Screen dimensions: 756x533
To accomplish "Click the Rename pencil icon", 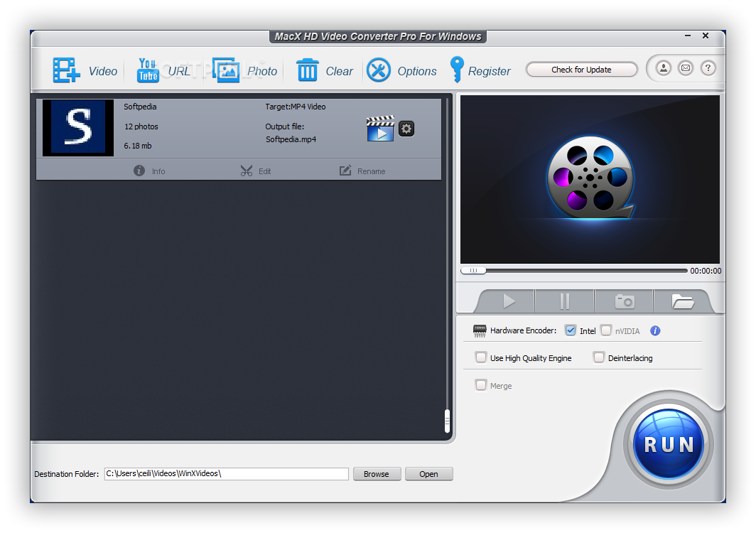I will tap(345, 171).
